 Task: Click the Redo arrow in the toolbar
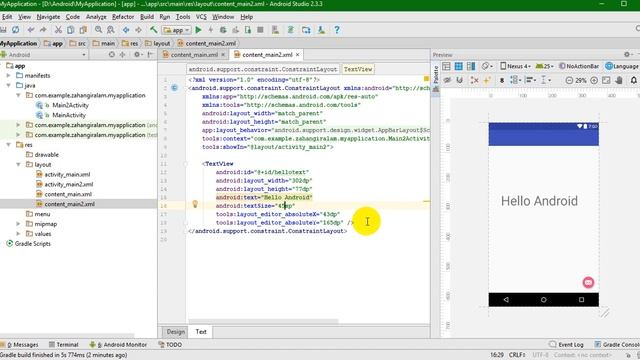[x=43, y=30]
